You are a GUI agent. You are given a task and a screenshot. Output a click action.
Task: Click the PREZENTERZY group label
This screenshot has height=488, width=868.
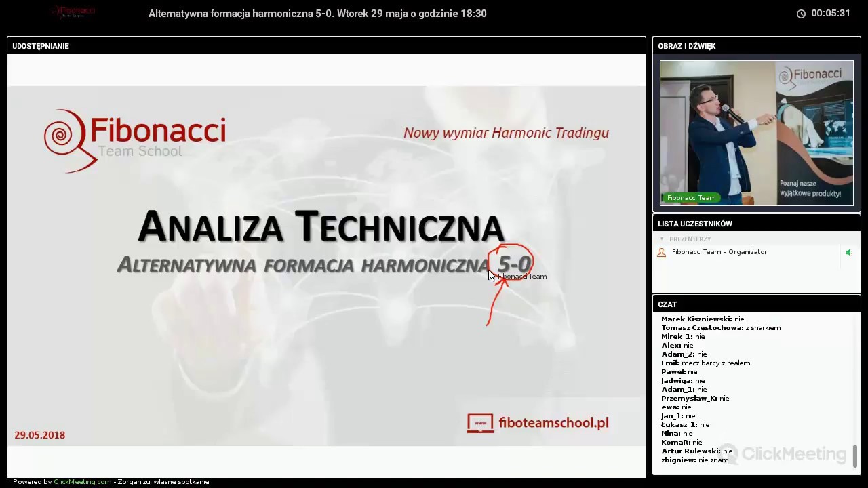pyautogui.click(x=690, y=239)
